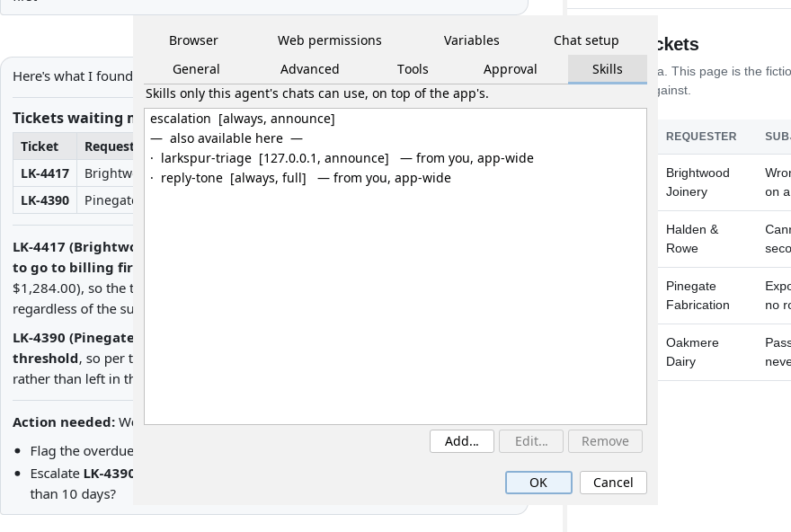
Task: Click the 'also available here' separator row
Action: 395,138
